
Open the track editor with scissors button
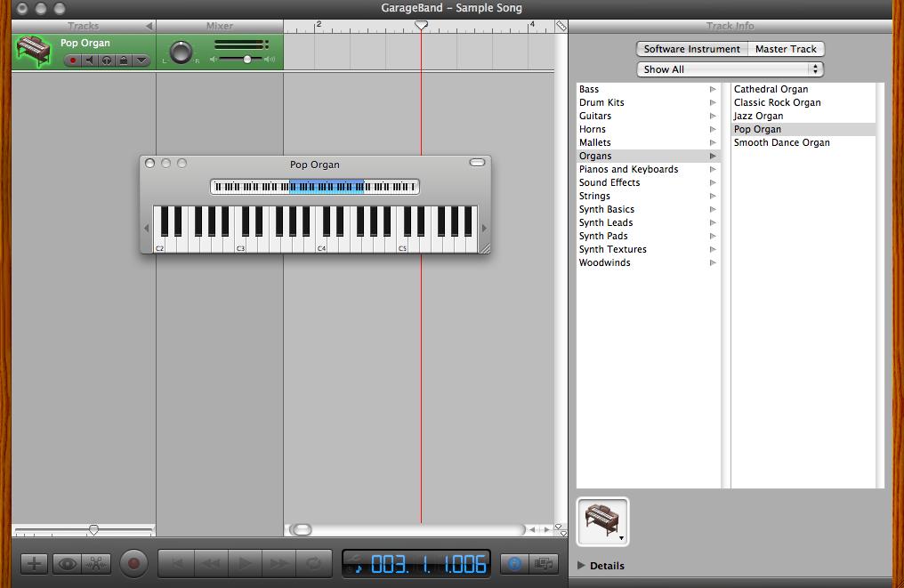pyautogui.click(x=96, y=564)
